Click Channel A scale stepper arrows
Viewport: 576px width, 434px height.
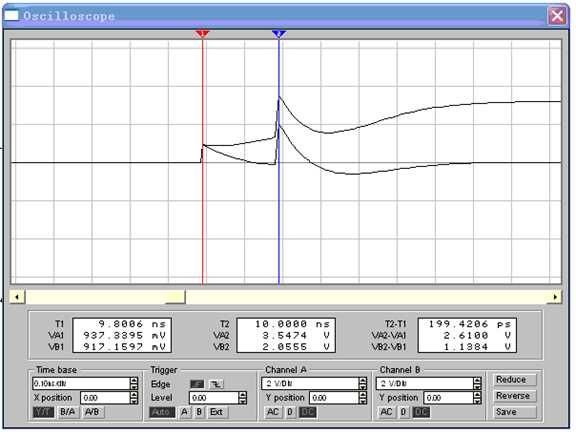[x=363, y=384]
